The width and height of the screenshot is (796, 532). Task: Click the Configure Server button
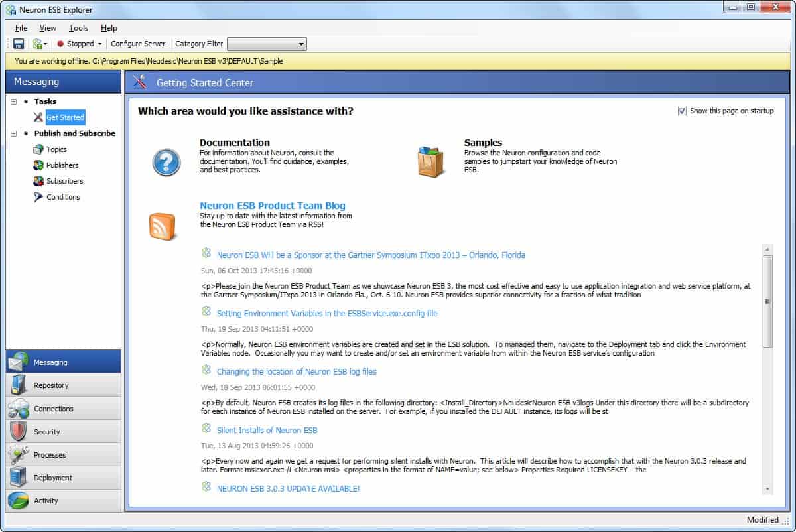click(138, 44)
